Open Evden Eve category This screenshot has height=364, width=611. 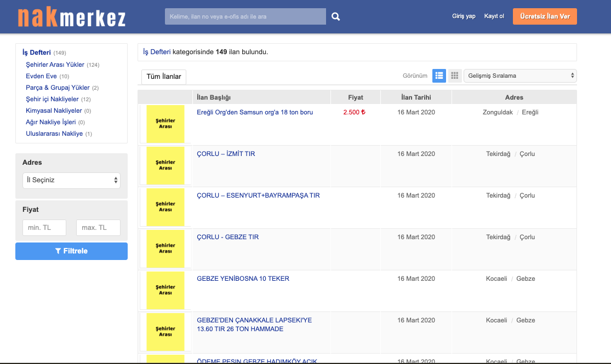(x=41, y=76)
